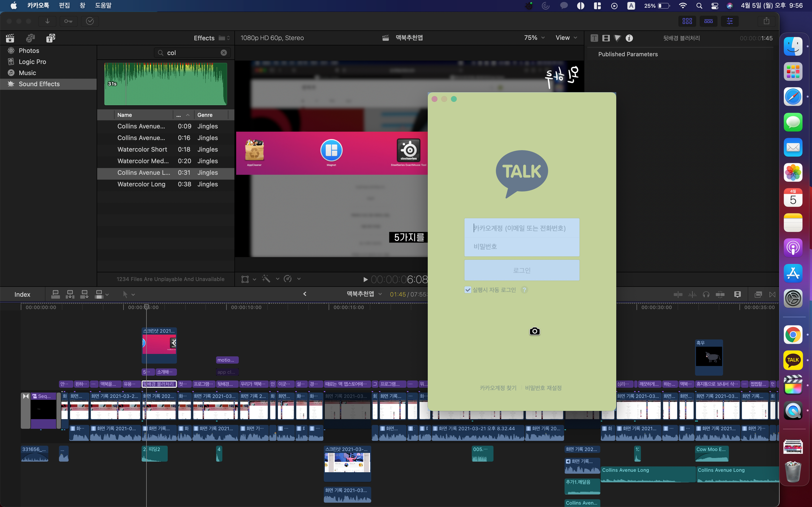
Task: Click the Transform tool icon in viewer
Action: click(x=245, y=279)
